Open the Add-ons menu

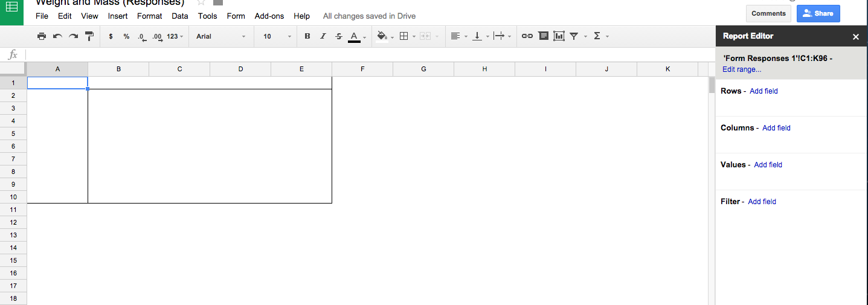click(269, 16)
